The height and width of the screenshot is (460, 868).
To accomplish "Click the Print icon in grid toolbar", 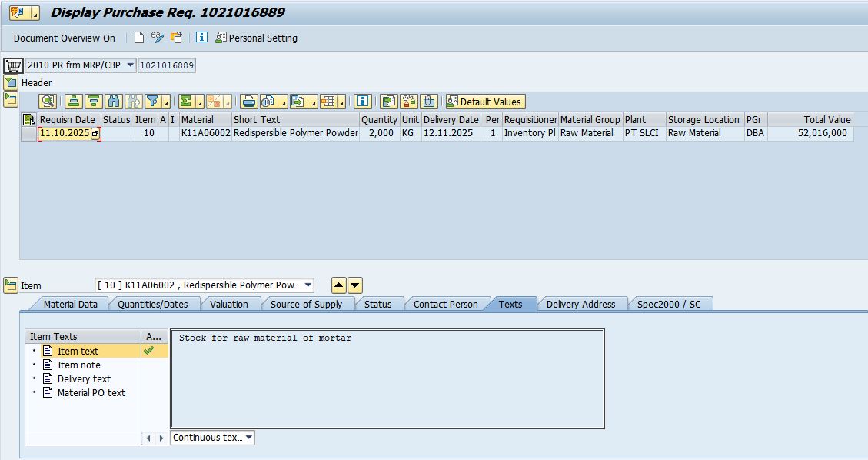I will [x=248, y=102].
